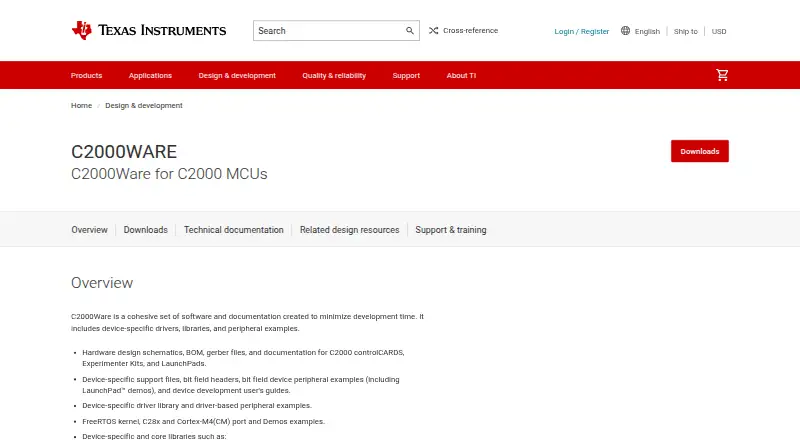
Task: Open Design & development in red navigation bar
Action: 237,76
